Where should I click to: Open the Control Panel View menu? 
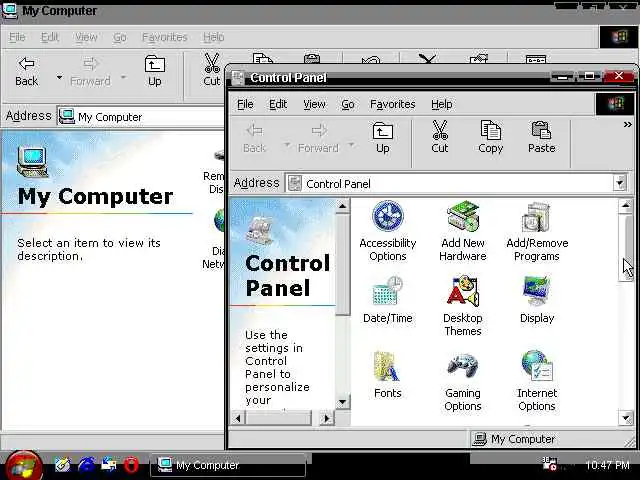(314, 104)
